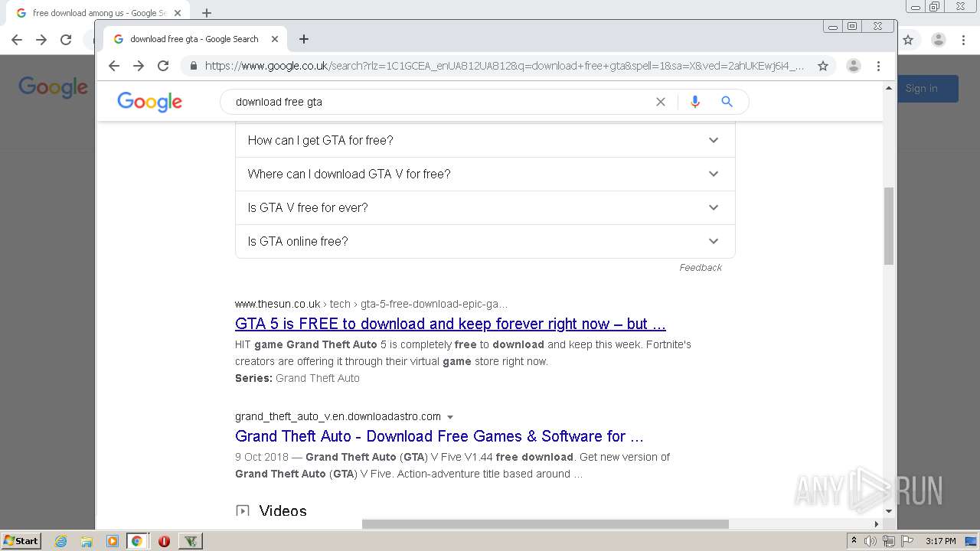Reload the download free gta search page
Image resolution: width=980 pixels, height=551 pixels.
[x=163, y=66]
